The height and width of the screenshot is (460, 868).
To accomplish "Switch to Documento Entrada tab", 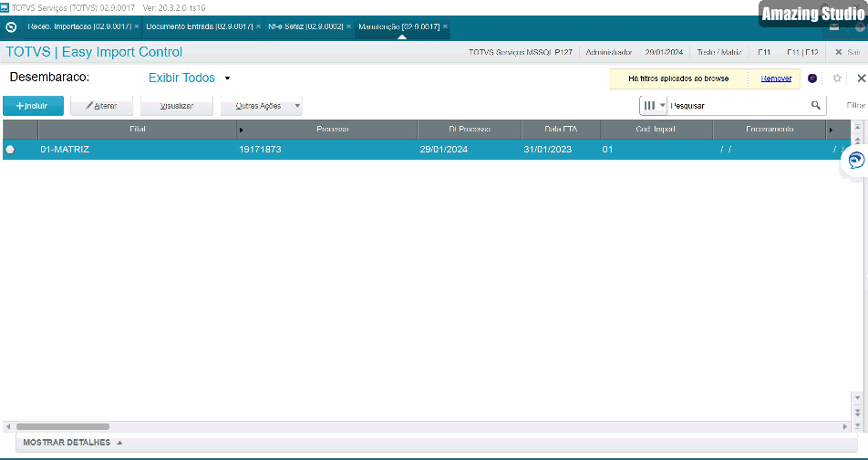I will (200, 26).
